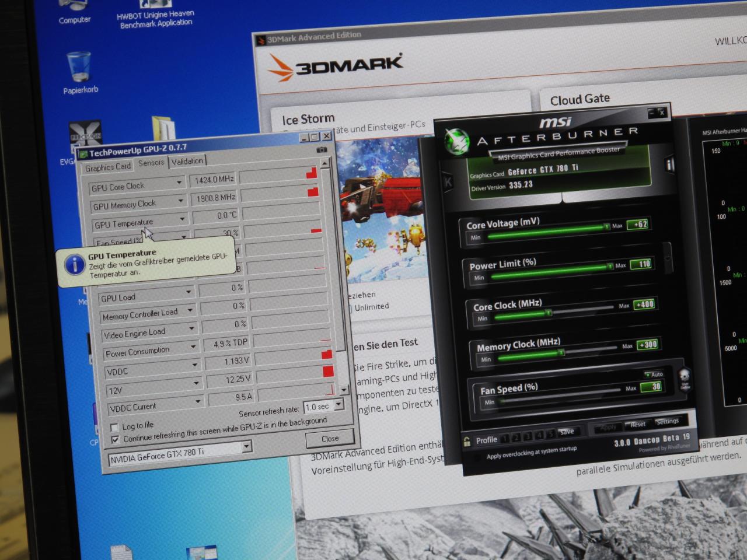747x560 pixels.
Task: Click the Core Clock slider thumb
Action: coord(549,313)
